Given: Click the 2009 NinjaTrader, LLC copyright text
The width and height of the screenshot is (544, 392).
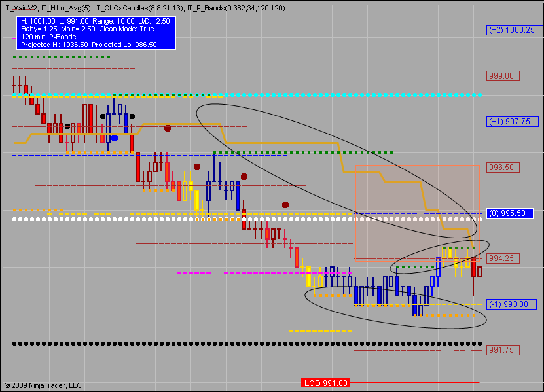Looking at the screenshot, I should [x=43, y=385].
